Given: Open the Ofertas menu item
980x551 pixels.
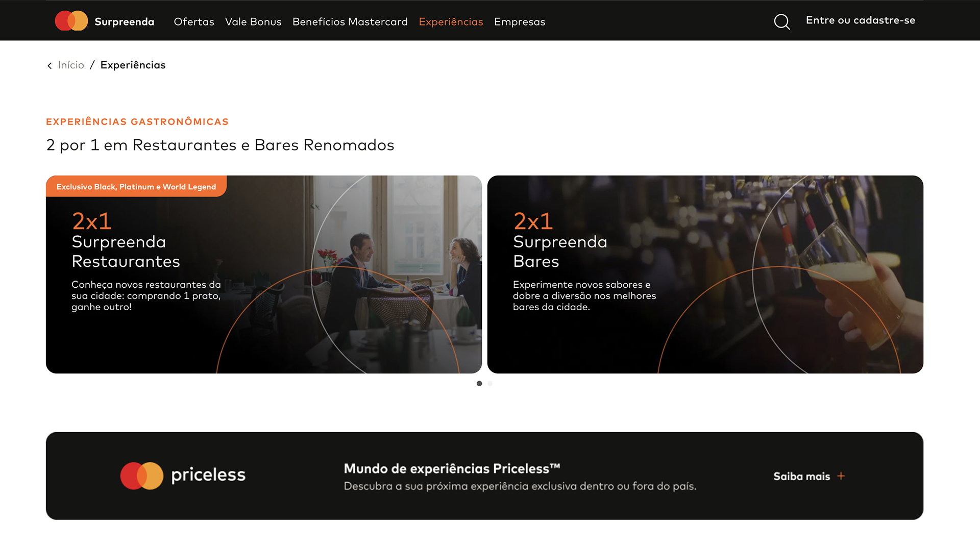Looking at the screenshot, I should pyautogui.click(x=194, y=21).
